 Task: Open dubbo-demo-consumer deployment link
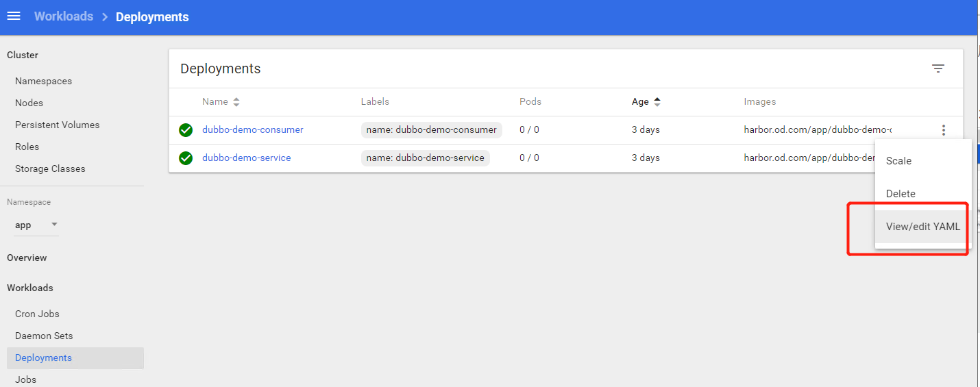(252, 129)
